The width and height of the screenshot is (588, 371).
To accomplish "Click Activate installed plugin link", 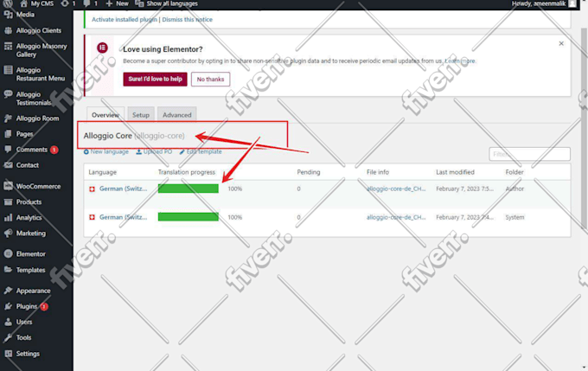I will pos(125,20).
